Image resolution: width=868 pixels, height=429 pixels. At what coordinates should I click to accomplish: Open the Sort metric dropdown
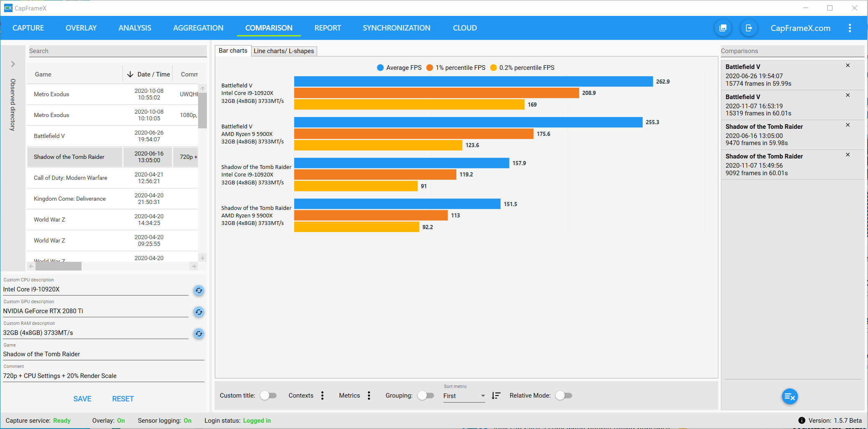(464, 396)
